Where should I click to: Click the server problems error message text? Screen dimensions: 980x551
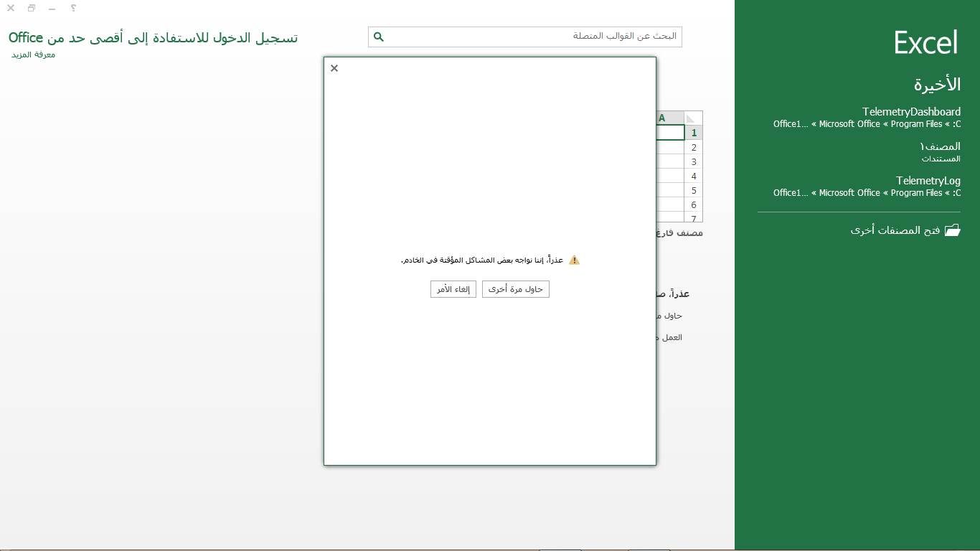(x=482, y=260)
